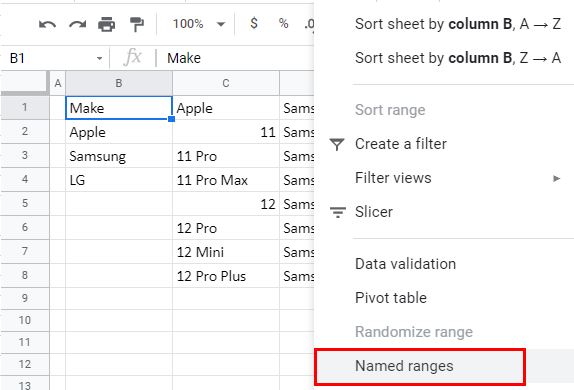
Task: Expand the Filter views submenu arrow
Action: 556,178
